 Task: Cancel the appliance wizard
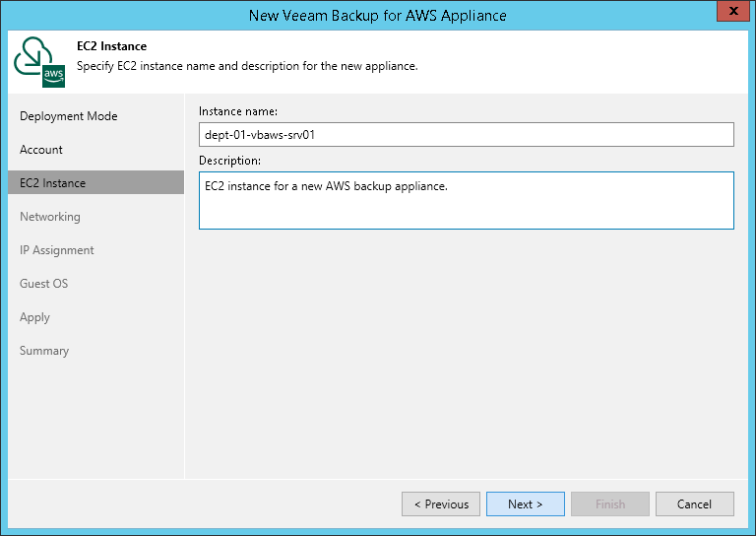(695, 504)
